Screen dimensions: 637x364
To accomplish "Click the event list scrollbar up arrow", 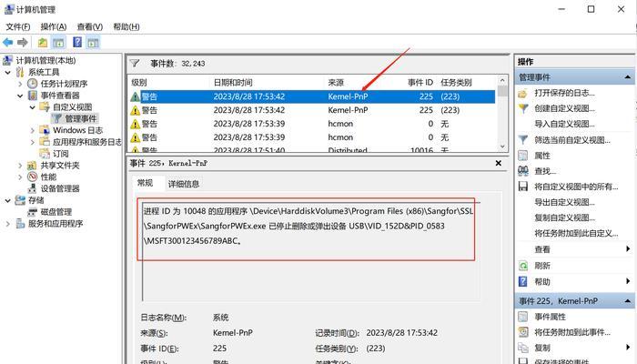I will click(x=502, y=80).
